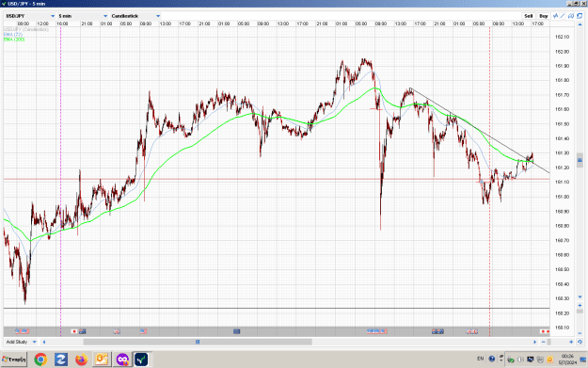Click the Japan flag news event marker
588x368 pixels.
pos(74,331)
